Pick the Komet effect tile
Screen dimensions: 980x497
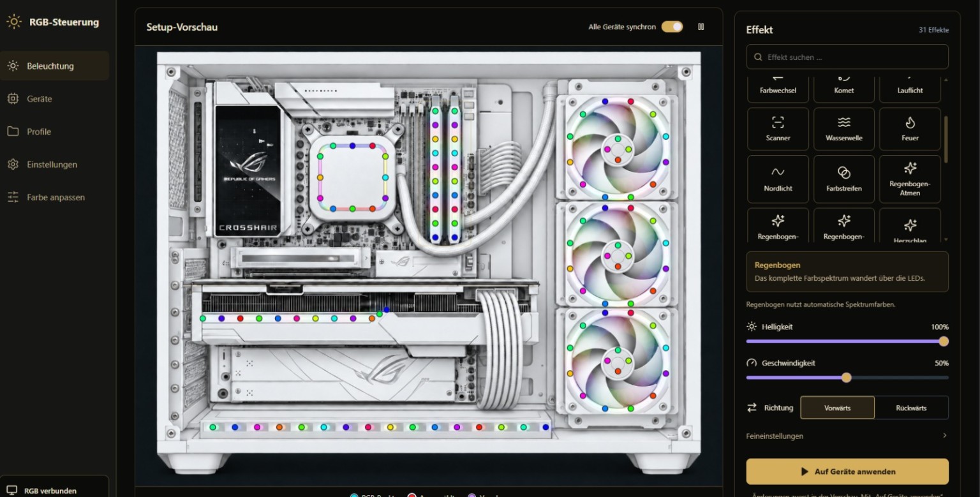pos(844,89)
